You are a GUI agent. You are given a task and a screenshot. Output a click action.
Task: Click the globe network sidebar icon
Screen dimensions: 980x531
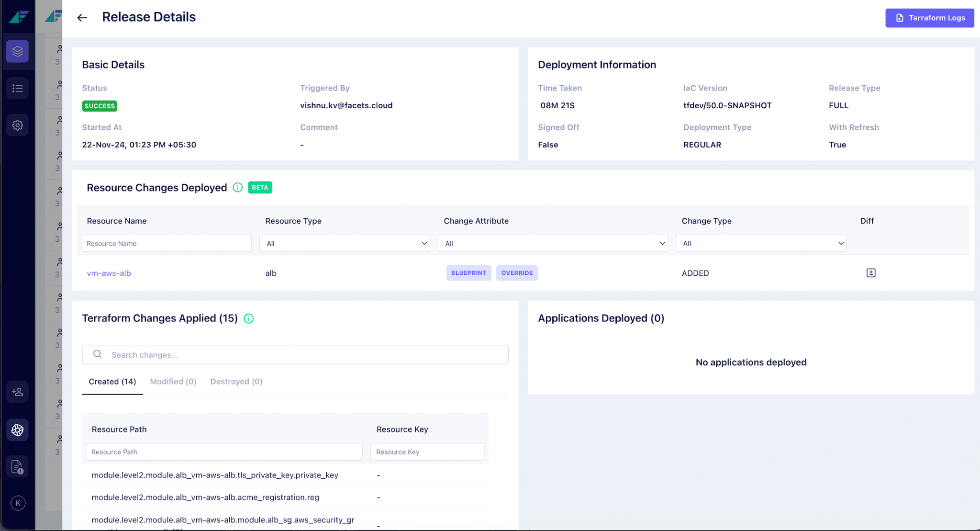(18, 430)
